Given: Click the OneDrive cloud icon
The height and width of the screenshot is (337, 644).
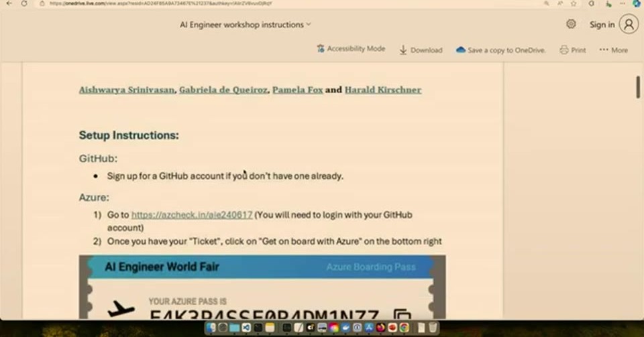Looking at the screenshot, I should 460,50.
